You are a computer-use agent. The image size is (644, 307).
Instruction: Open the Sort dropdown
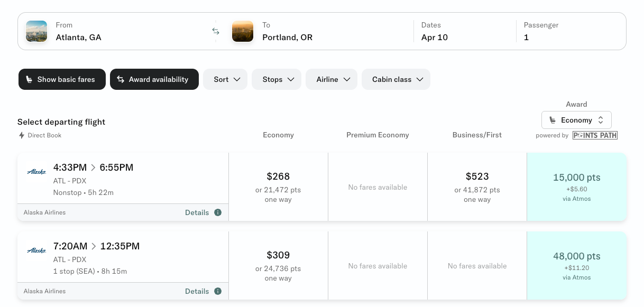[x=225, y=79]
